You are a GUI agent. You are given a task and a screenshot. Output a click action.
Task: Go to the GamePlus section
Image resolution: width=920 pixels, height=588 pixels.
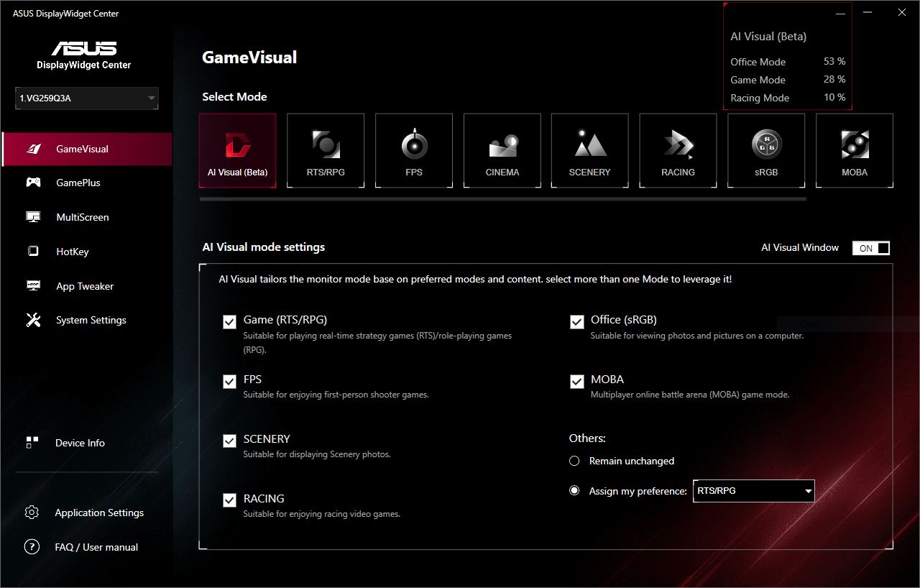click(78, 183)
